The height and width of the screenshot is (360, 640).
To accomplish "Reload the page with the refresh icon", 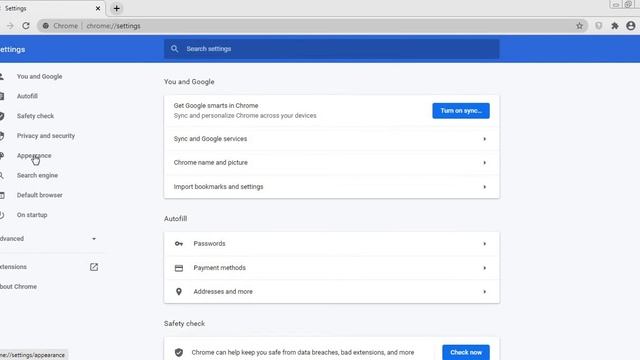I will [26, 26].
